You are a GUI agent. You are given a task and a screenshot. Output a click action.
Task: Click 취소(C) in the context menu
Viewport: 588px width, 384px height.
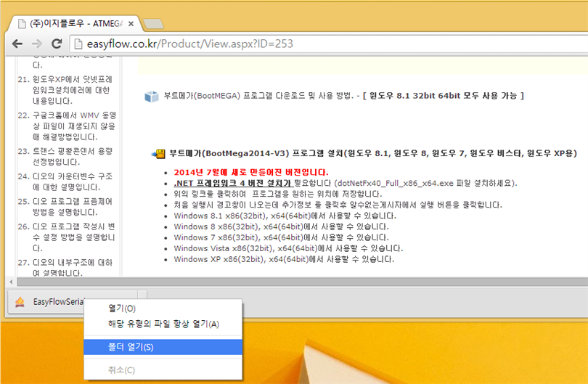pos(163,370)
